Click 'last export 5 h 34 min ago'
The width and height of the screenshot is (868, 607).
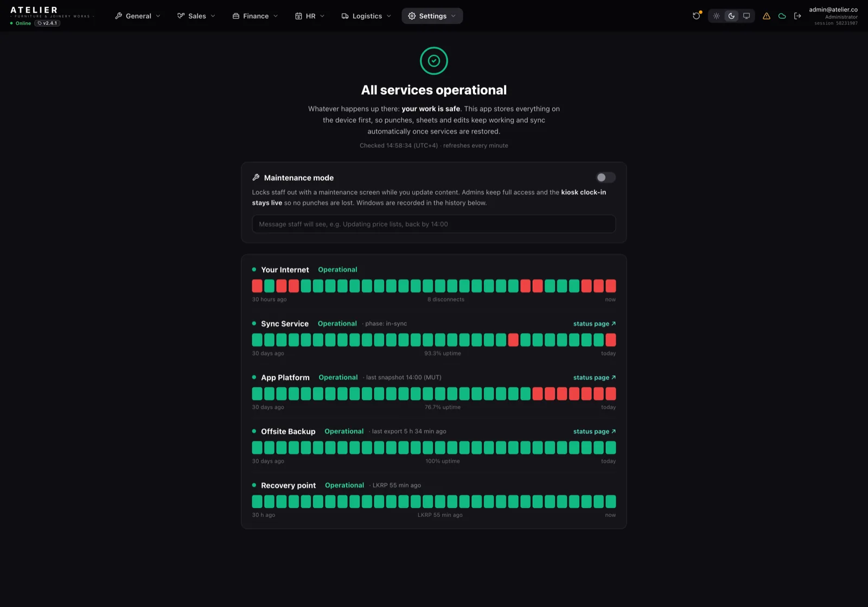coord(409,431)
